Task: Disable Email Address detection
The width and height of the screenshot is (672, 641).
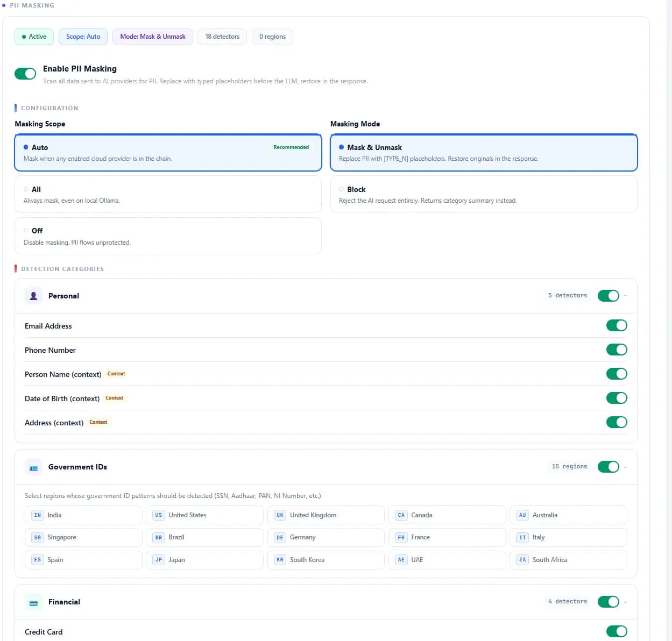Action: pos(617,325)
